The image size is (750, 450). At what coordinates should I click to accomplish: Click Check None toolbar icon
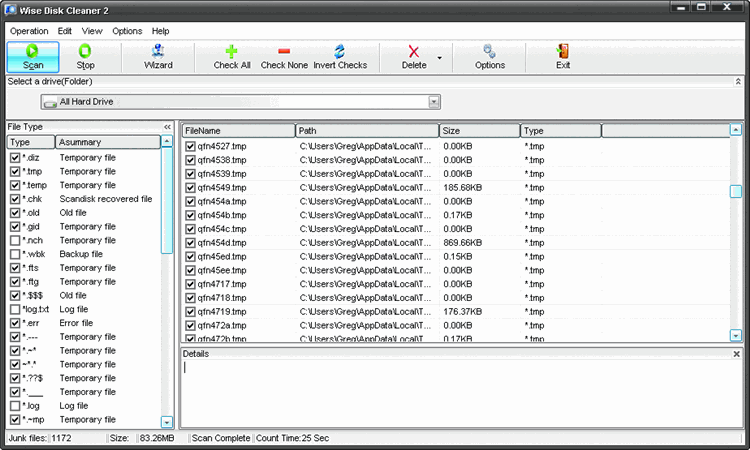coord(284,57)
